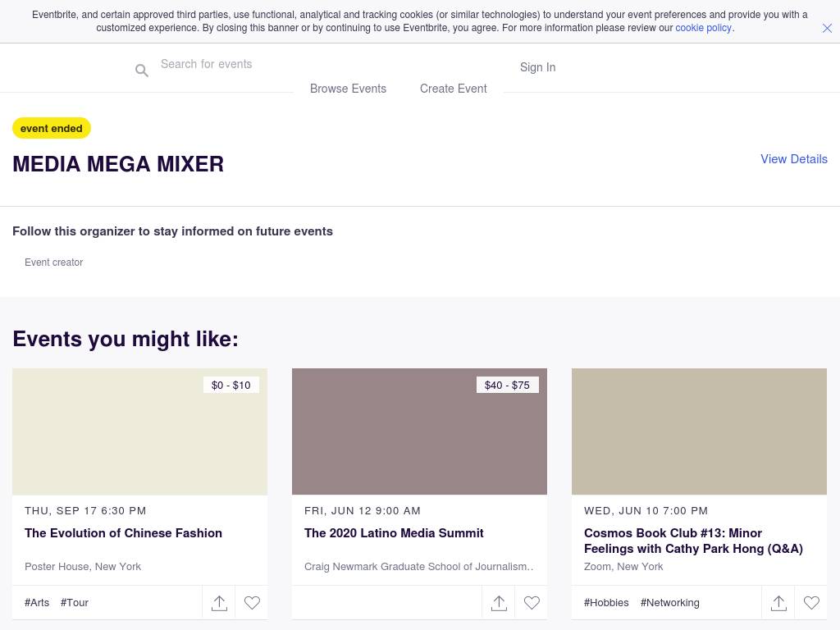
Task: Select the #Arts tag
Action: (x=37, y=602)
